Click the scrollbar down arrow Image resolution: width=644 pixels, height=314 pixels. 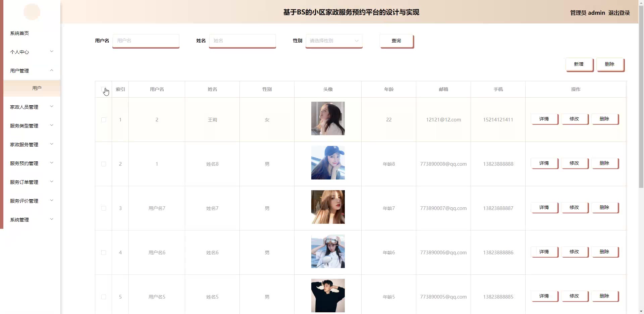point(641,311)
